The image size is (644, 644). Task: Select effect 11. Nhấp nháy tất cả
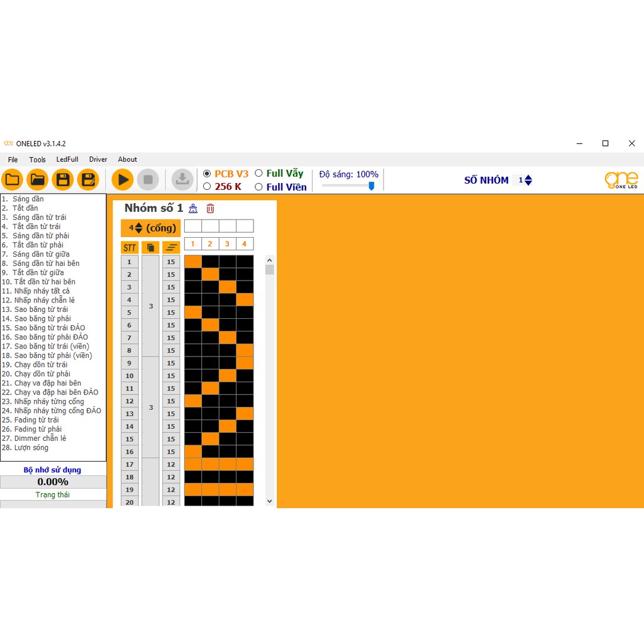[36, 291]
